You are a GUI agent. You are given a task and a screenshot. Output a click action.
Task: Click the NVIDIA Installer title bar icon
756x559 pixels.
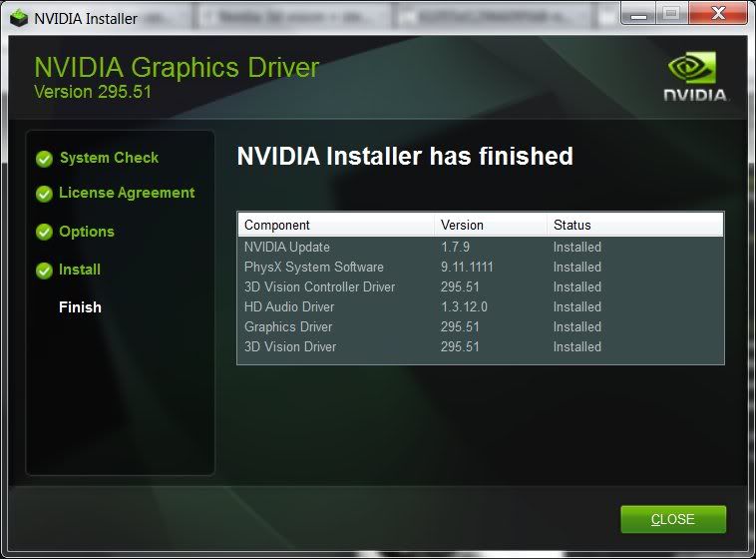click(x=18, y=18)
